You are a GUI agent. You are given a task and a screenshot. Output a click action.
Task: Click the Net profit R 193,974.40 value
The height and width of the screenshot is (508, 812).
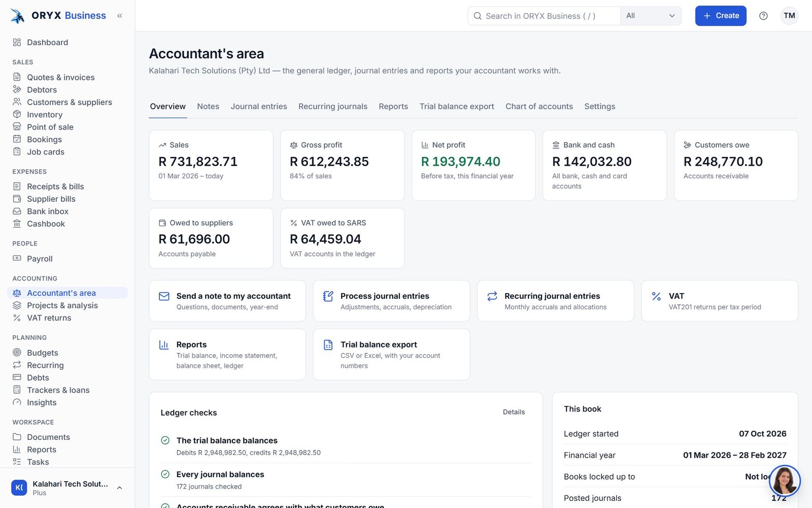(461, 162)
